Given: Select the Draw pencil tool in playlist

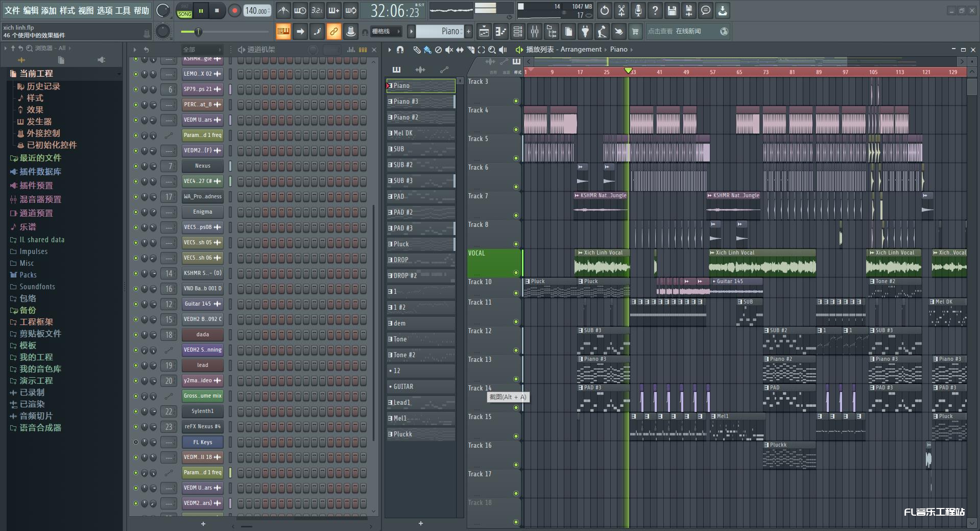Looking at the screenshot, I should (416, 50).
